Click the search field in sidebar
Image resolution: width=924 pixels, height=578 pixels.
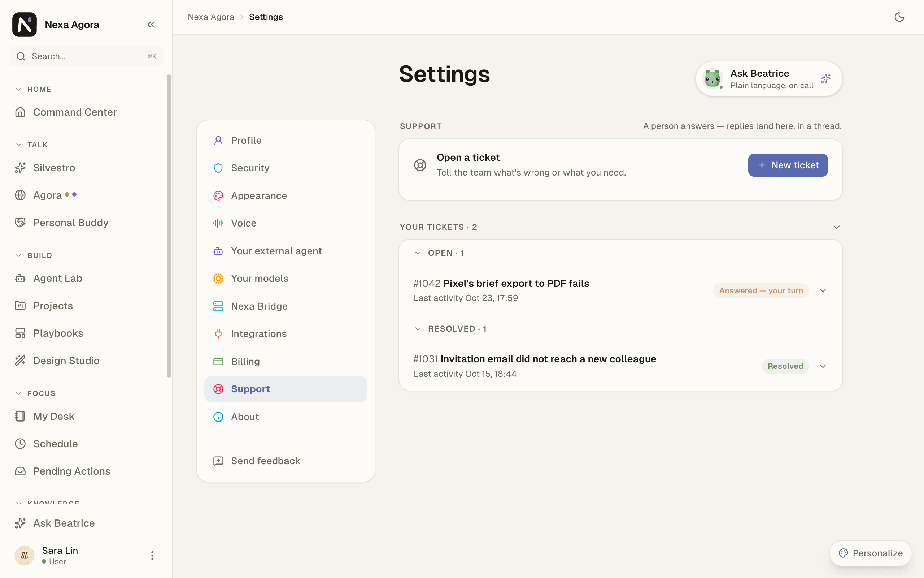(x=86, y=56)
